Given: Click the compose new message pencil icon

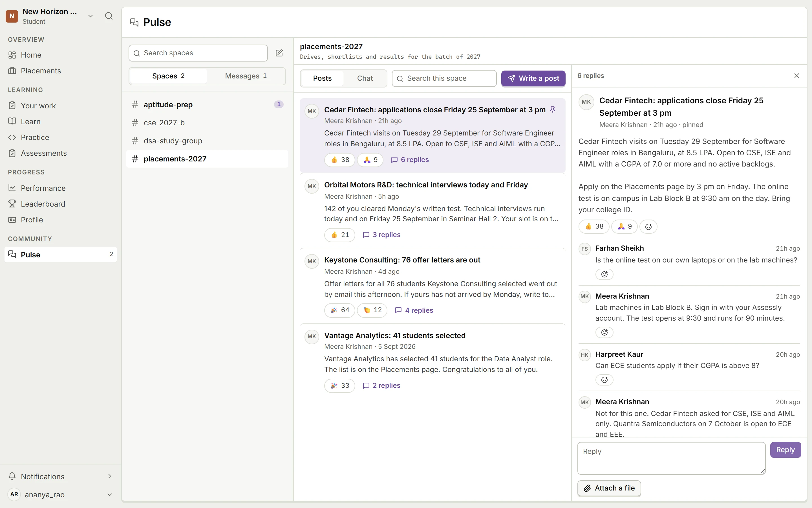Looking at the screenshot, I should tap(279, 53).
